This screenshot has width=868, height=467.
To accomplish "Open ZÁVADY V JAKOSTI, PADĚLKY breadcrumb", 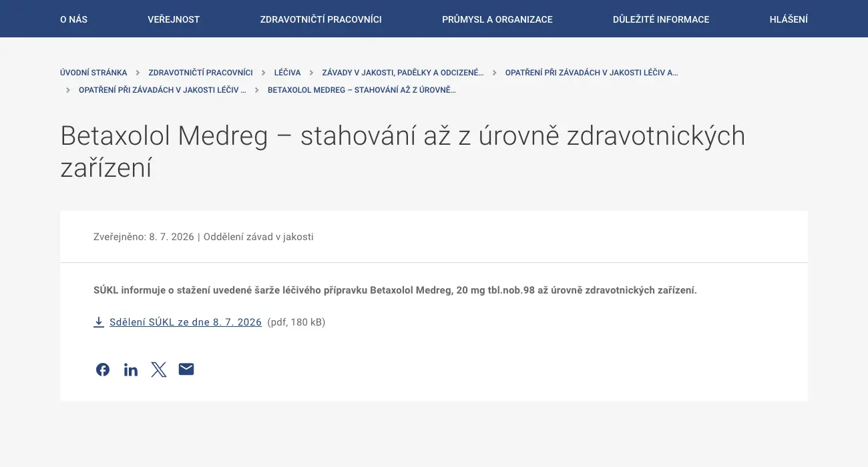I will point(403,73).
